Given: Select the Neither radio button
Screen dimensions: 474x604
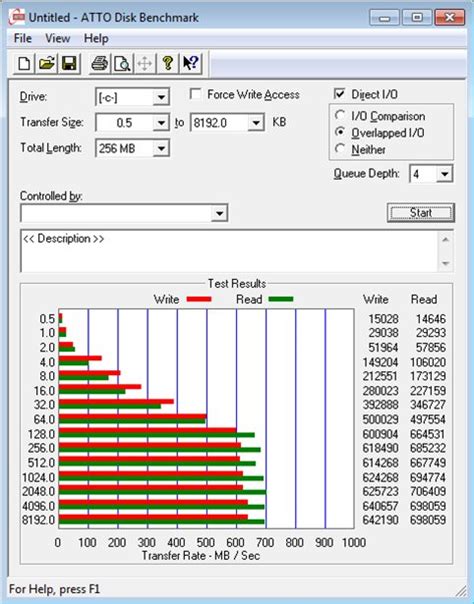Looking at the screenshot, I should coord(340,148).
